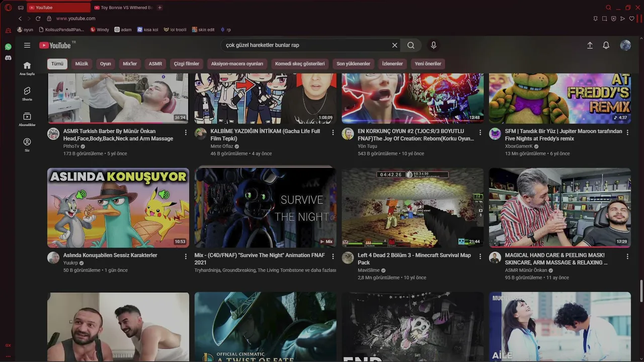Open the new tab plus button
The width and height of the screenshot is (644, 362).
point(160,8)
